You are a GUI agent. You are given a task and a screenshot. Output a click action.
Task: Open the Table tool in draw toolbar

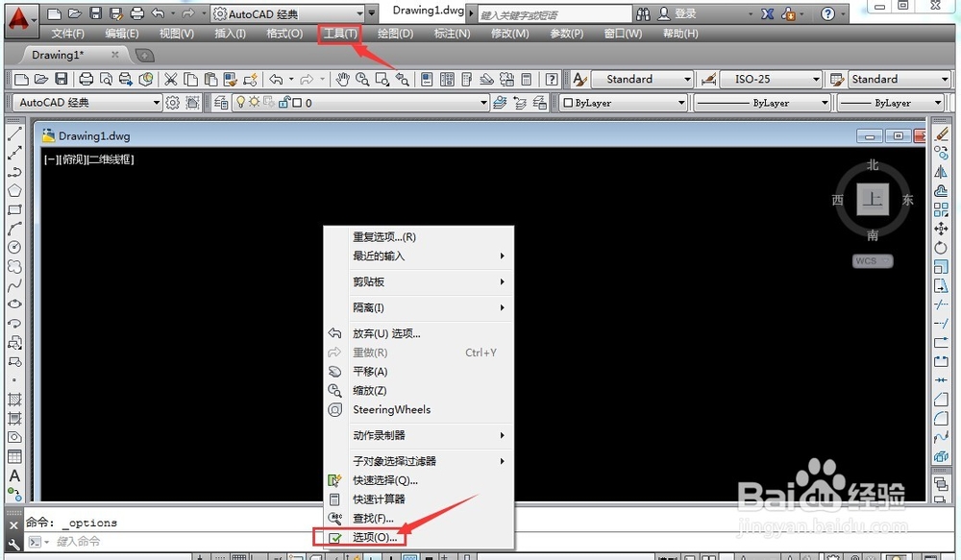(14, 456)
